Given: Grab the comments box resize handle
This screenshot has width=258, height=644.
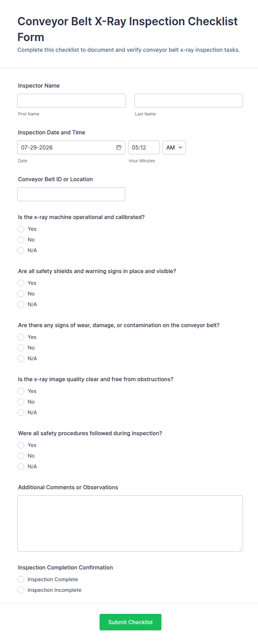Looking at the screenshot, I should coord(240,549).
